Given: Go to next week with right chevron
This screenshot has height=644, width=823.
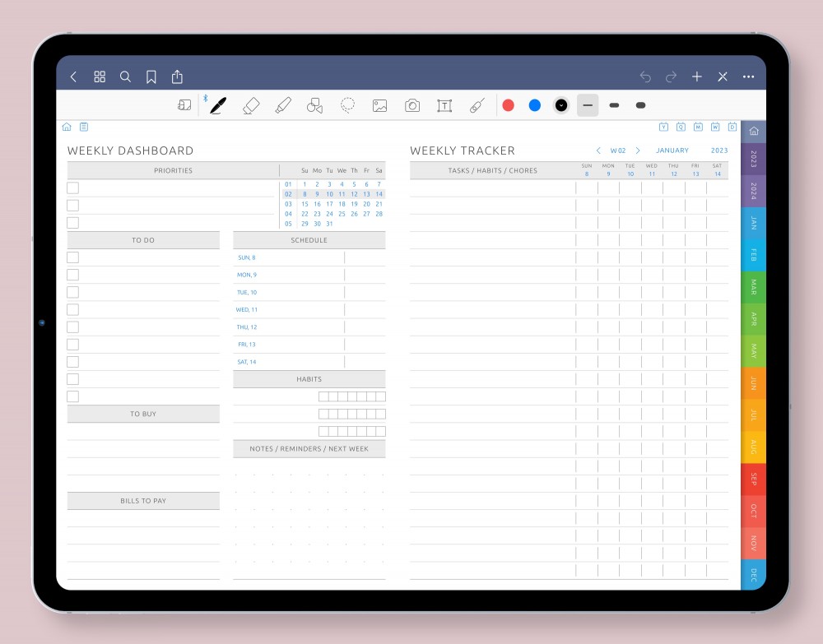Looking at the screenshot, I should coord(638,151).
